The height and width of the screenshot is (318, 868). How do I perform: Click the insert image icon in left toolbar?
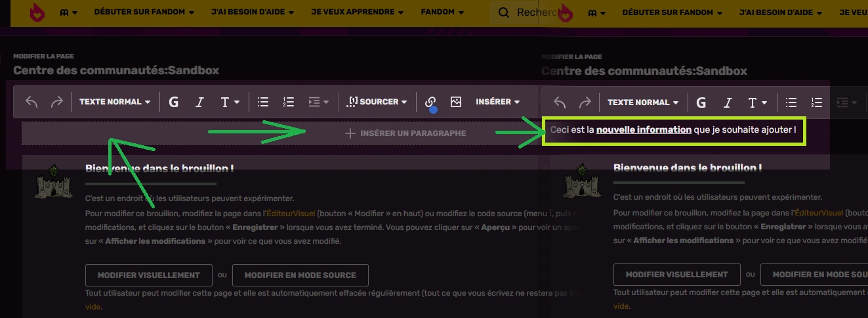(456, 102)
